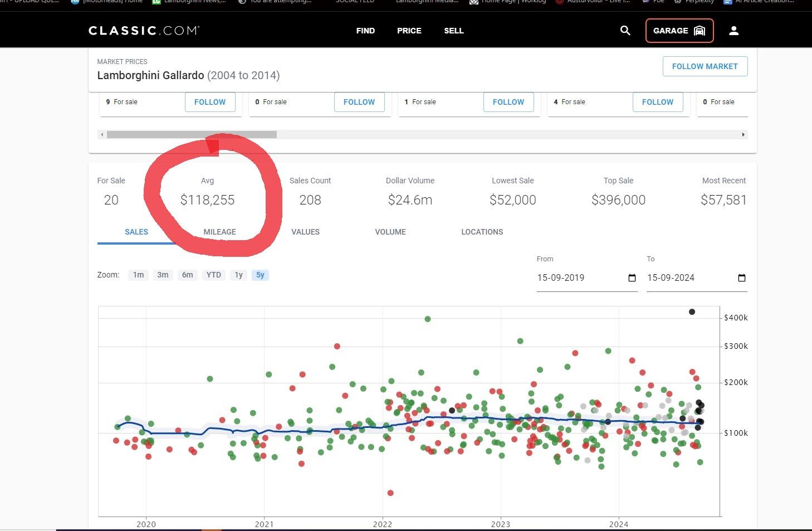Click the Most Recent value $57,581
The image size is (812, 531).
pyautogui.click(x=723, y=200)
